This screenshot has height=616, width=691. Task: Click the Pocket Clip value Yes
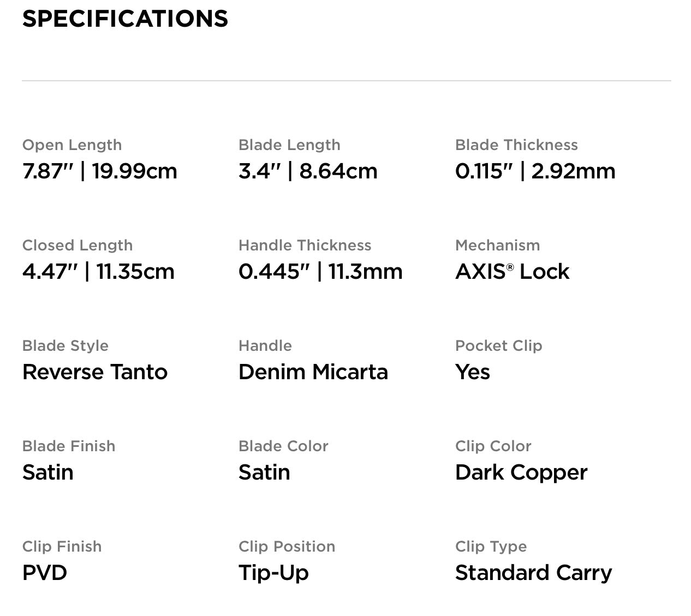click(x=473, y=372)
